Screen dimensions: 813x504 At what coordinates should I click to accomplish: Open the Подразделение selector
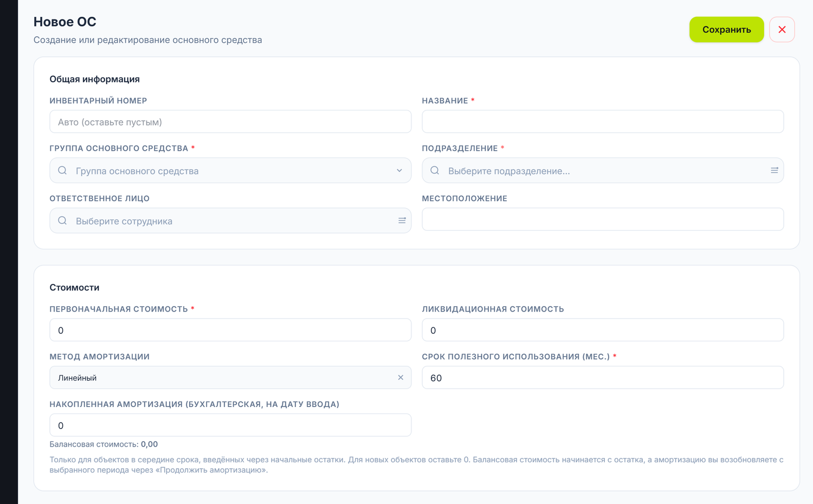pyautogui.click(x=603, y=170)
